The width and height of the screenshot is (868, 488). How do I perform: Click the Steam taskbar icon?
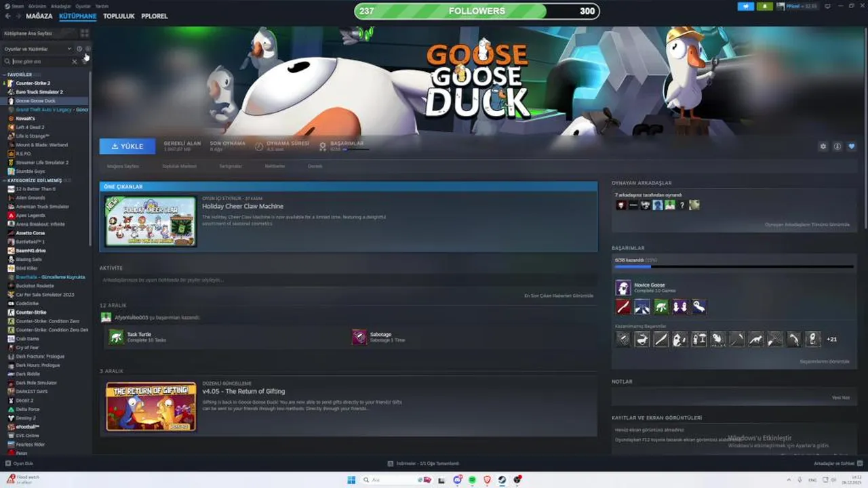(502, 480)
